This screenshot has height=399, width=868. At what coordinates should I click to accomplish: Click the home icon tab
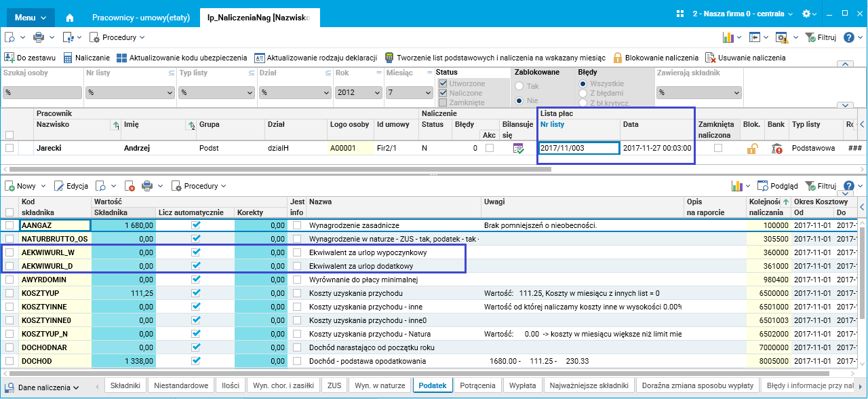pyautogui.click(x=71, y=18)
